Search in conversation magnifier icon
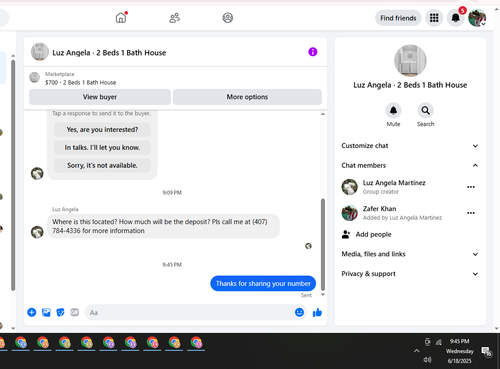Viewport: 500px width, 369px height. 425,110
